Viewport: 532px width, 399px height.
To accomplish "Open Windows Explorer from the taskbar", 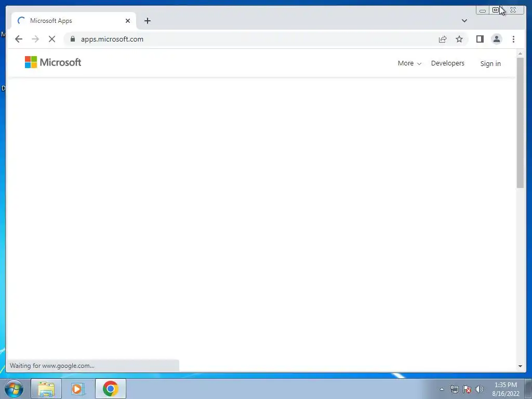I will click(x=46, y=389).
